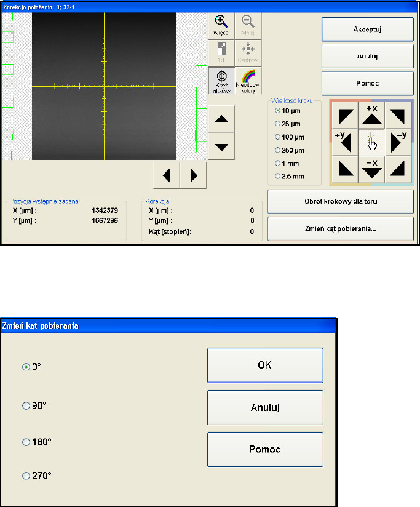This screenshot has width=420, height=507.
Task: Select 10 µm step size
Action: click(x=288, y=111)
